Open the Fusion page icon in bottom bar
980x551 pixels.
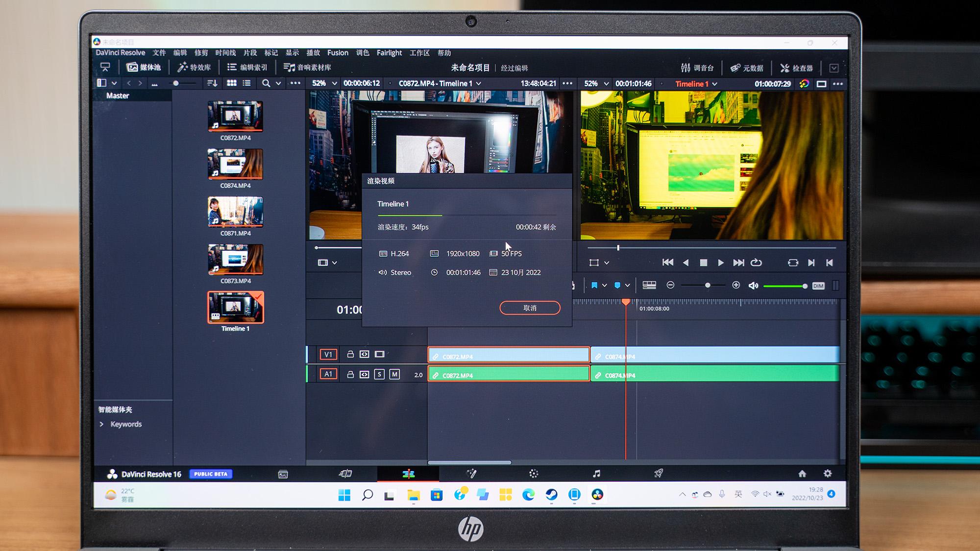point(471,474)
